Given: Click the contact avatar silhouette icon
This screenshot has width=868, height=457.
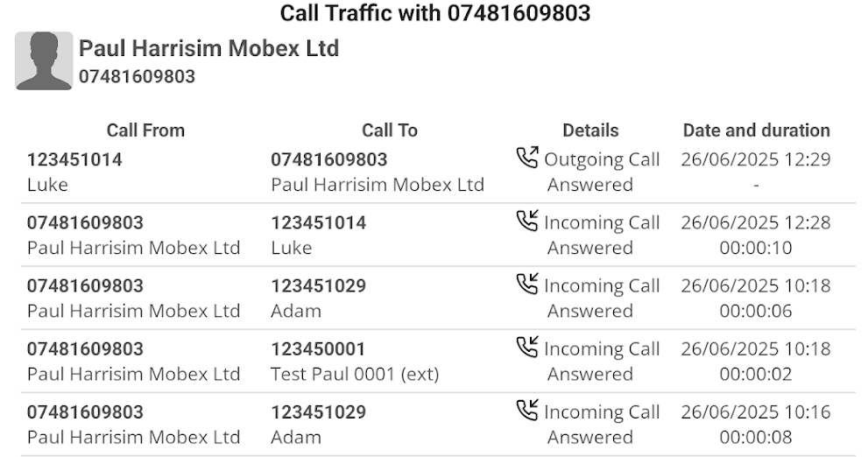Looking at the screenshot, I should coord(44,61).
